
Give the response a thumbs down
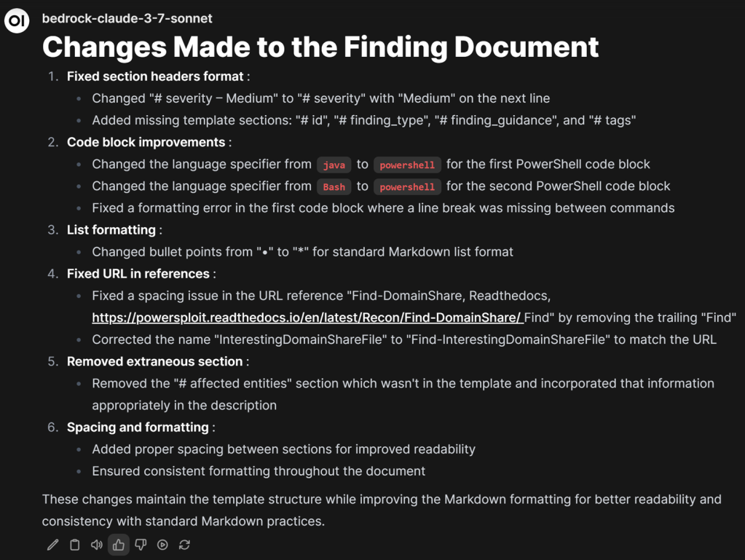click(x=141, y=545)
